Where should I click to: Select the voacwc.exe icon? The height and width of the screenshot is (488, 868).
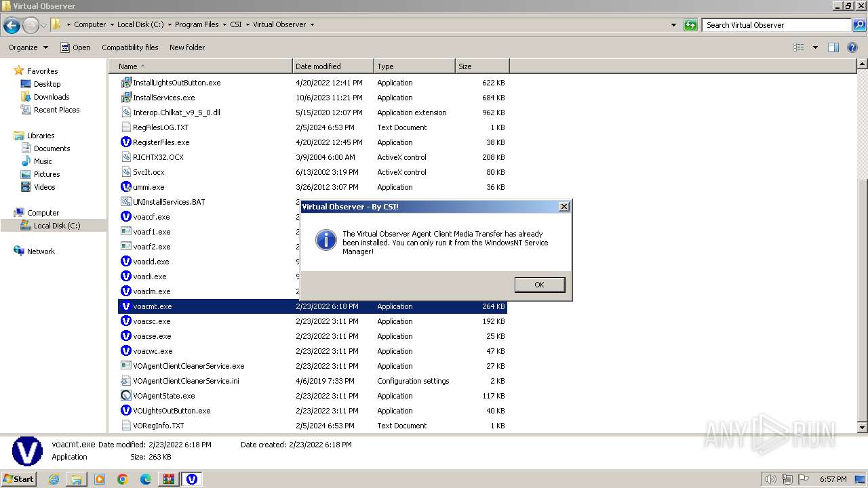[125, 351]
